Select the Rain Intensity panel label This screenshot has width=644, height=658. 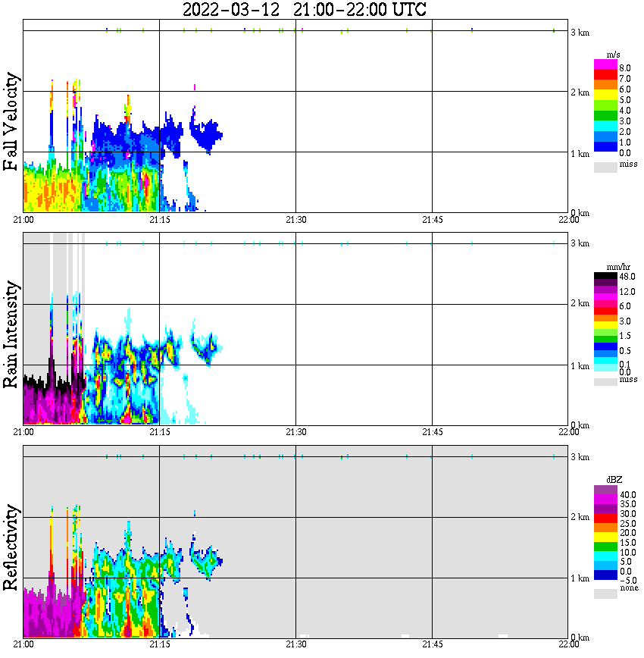11,334
